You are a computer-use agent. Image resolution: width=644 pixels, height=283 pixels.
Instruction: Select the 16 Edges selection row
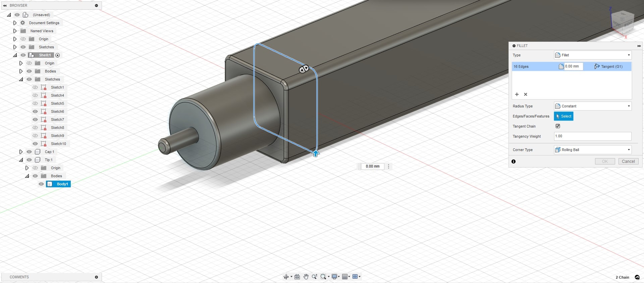click(x=572, y=66)
